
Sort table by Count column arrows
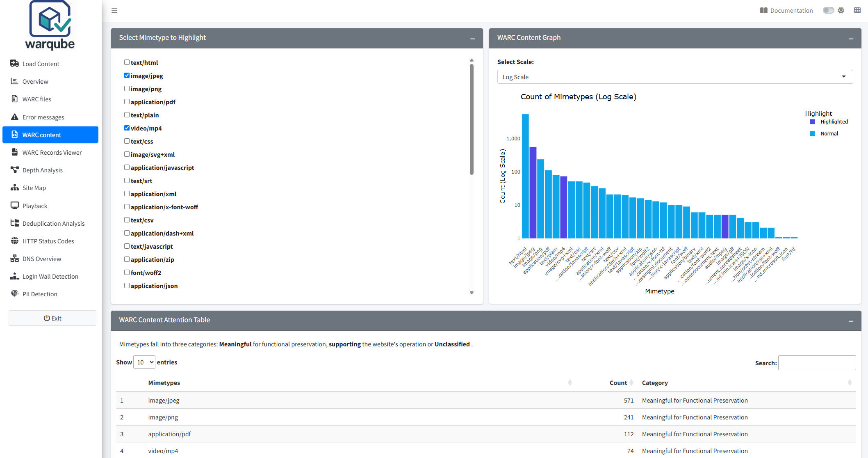[x=631, y=382]
